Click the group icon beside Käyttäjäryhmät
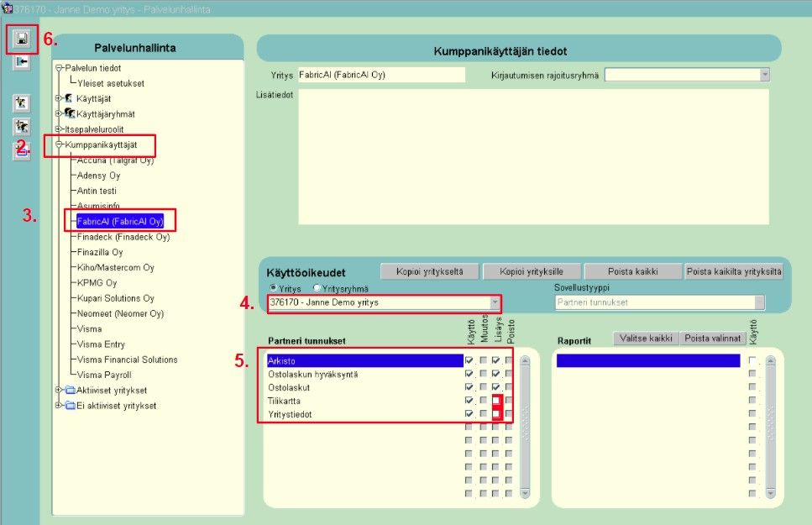The width and height of the screenshot is (812, 525). coord(70,113)
